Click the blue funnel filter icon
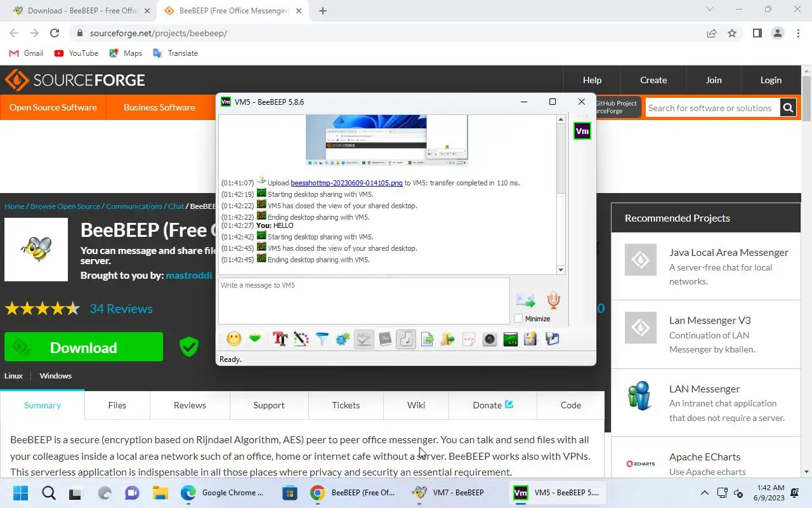 pyautogui.click(x=322, y=339)
